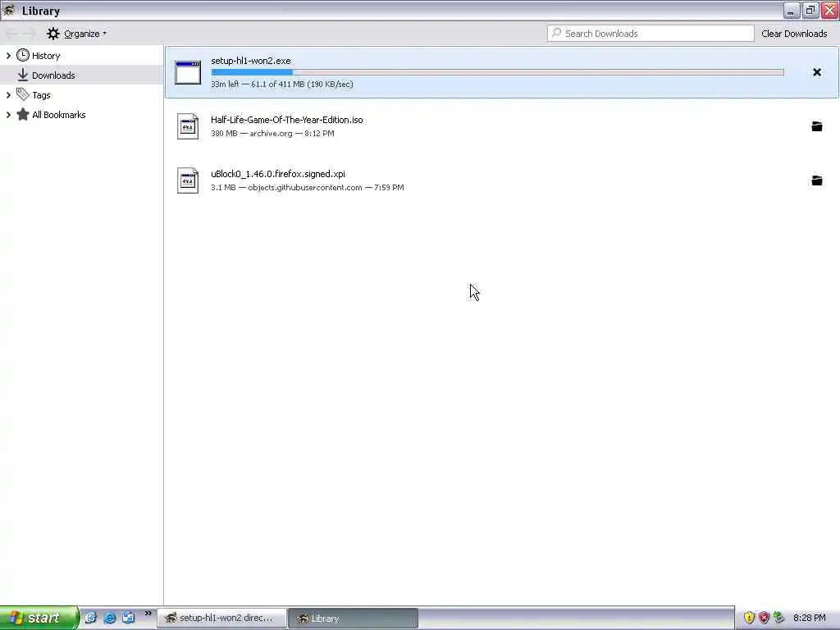The width and height of the screenshot is (840, 630).
Task: Expand the History tree node
Action: 8,55
